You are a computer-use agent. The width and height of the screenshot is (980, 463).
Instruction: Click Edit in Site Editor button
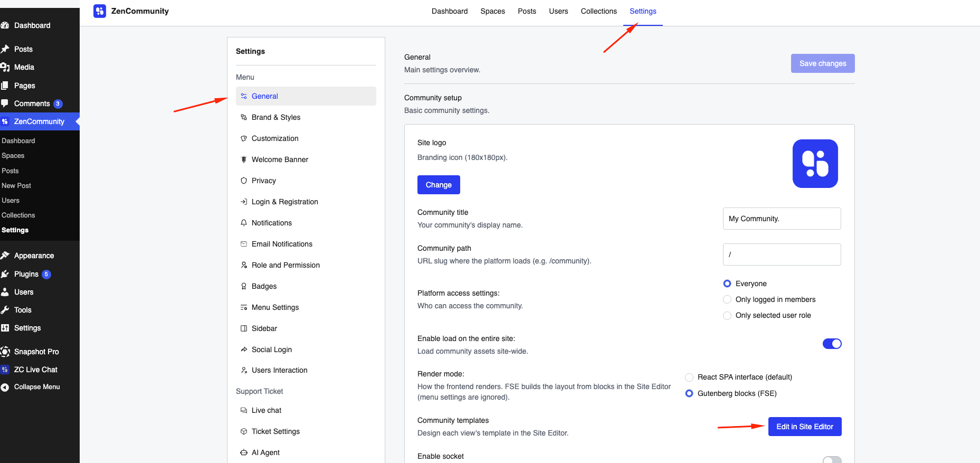pyautogui.click(x=805, y=427)
